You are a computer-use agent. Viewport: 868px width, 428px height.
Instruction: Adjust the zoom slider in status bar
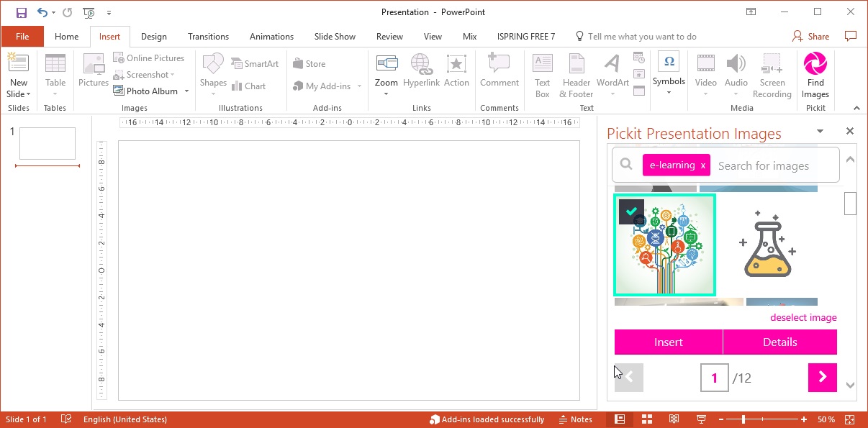click(x=743, y=419)
